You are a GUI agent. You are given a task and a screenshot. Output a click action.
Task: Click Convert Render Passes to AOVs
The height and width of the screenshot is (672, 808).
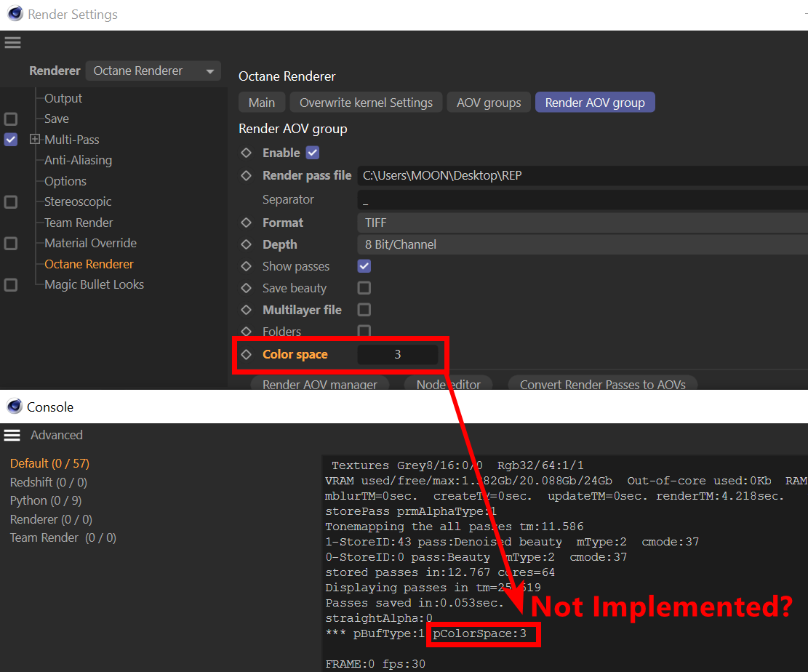(603, 383)
